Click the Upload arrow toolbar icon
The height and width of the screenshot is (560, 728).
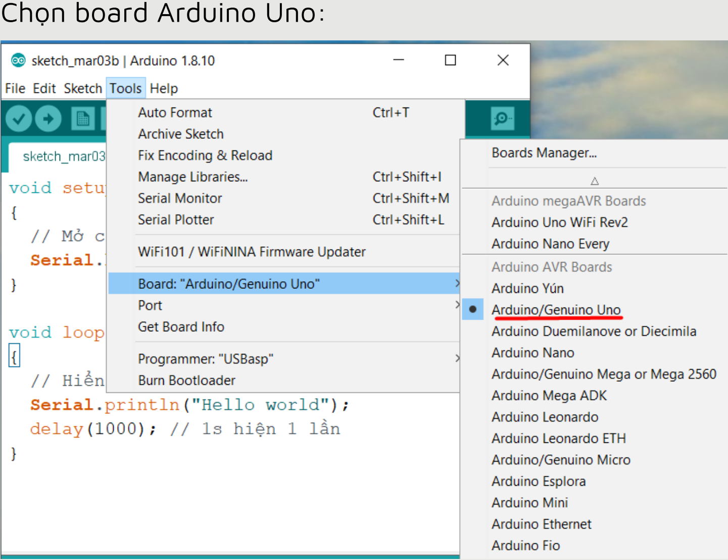[48, 119]
